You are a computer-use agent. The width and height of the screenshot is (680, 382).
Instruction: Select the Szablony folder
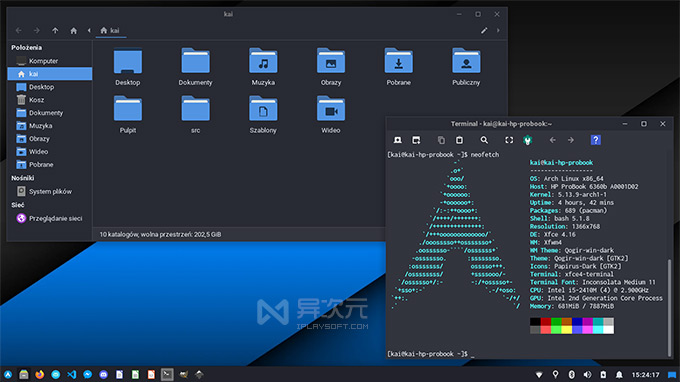(x=263, y=114)
